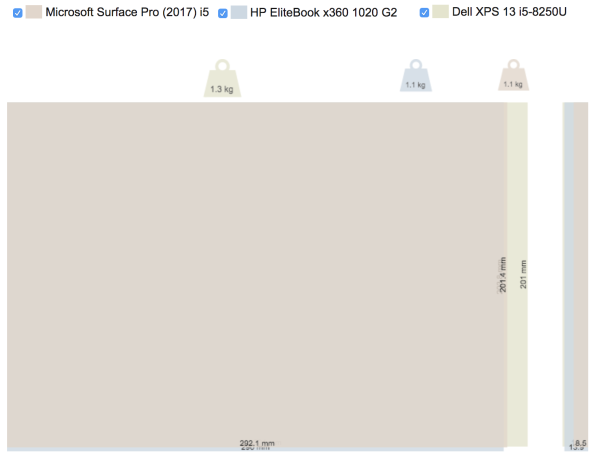This screenshot has height=460, width=600.
Task: Click the Dell XPS 13 i5-8250U label
Action: coord(509,12)
